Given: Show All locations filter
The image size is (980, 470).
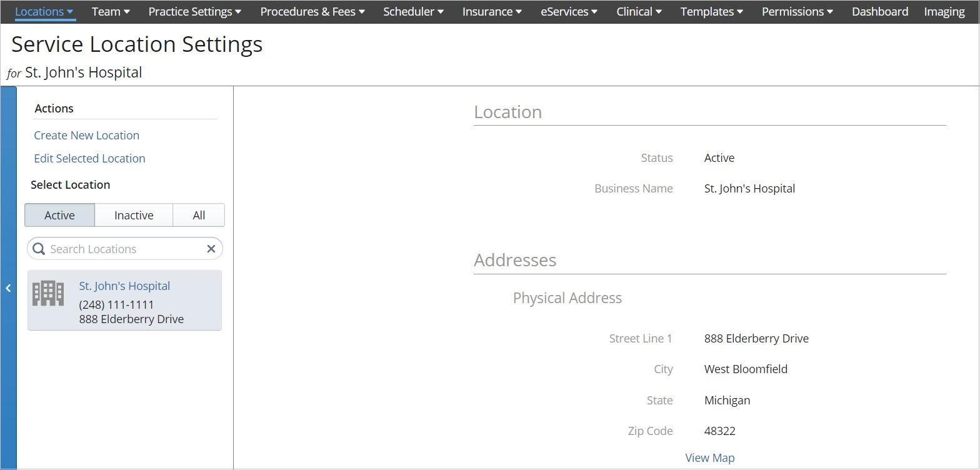Looking at the screenshot, I should [199, 215].
